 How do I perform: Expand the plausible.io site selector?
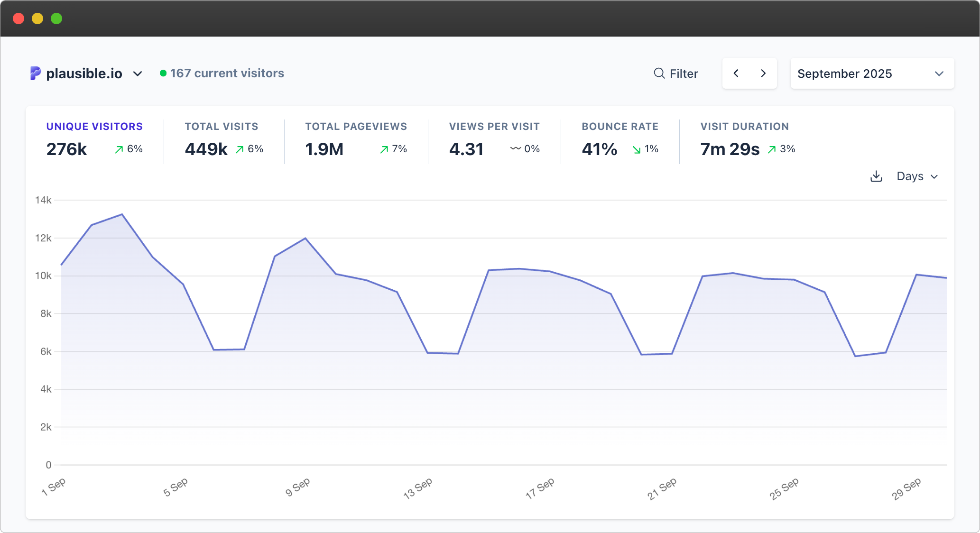[138, 74]
